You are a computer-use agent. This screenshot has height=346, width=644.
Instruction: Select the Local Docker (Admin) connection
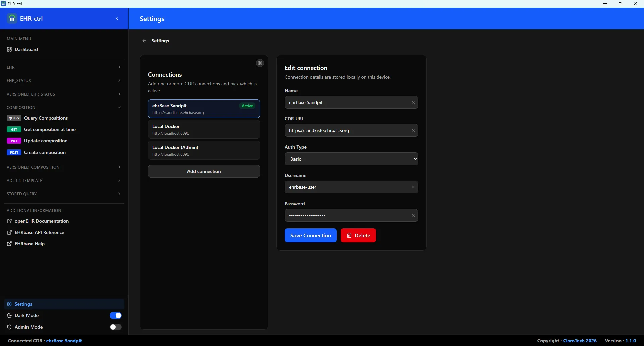[204, 150]
